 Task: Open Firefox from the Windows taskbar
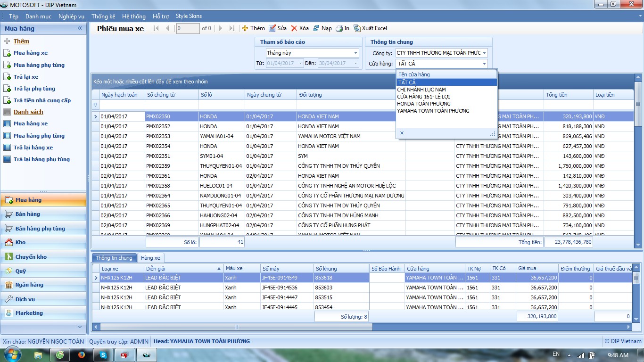click(x=82, y=354)
